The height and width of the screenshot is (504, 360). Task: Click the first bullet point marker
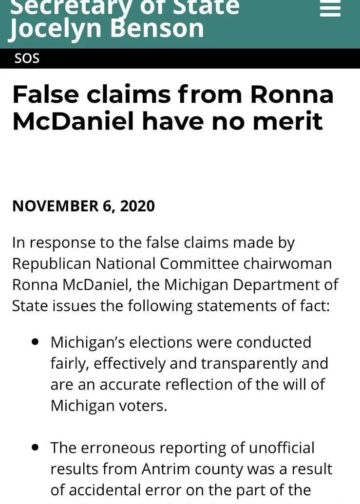(35, 342)
